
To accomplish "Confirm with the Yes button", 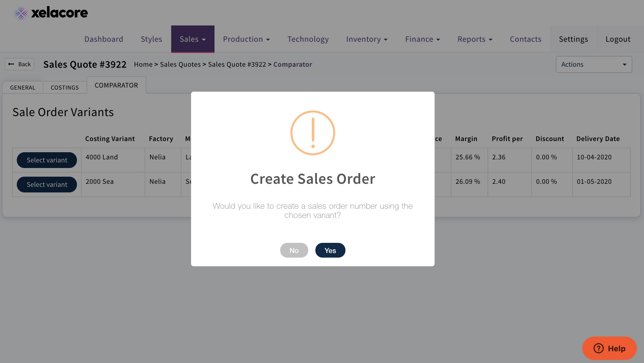I will pyautogui.click(x=330, y=250).
